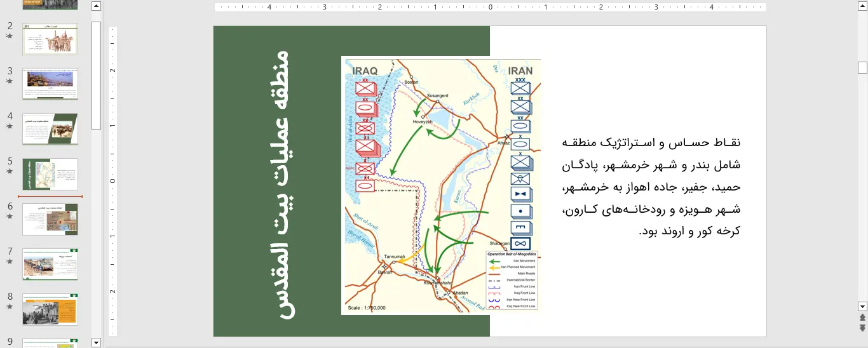Open slide 8 thumbnail
Image resolution: width=868 pixels, height=348 pixels.
[x=50, y=310]
